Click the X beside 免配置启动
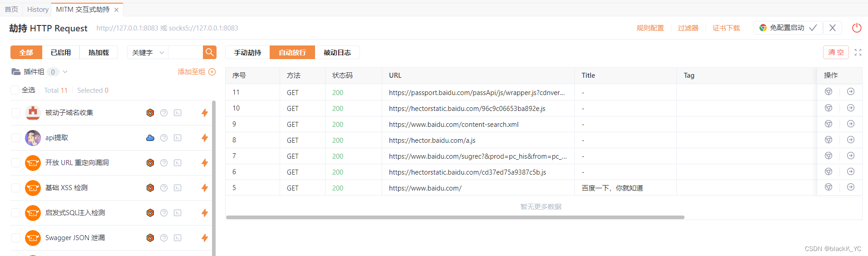 point(833,28)
